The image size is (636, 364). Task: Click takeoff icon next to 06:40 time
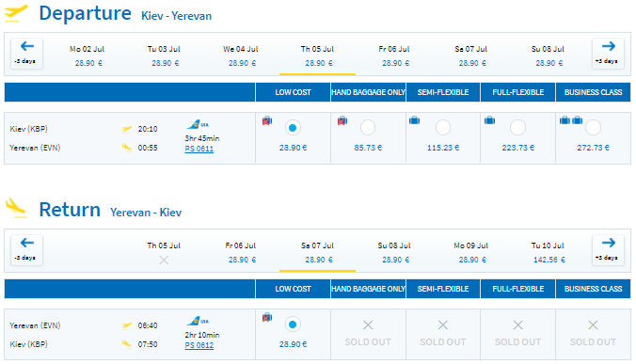tap(127, 325)
